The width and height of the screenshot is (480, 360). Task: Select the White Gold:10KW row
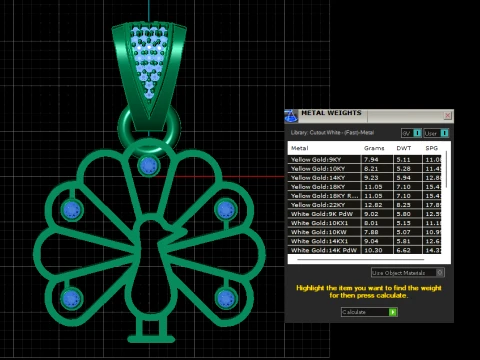[x=365, y=232]
